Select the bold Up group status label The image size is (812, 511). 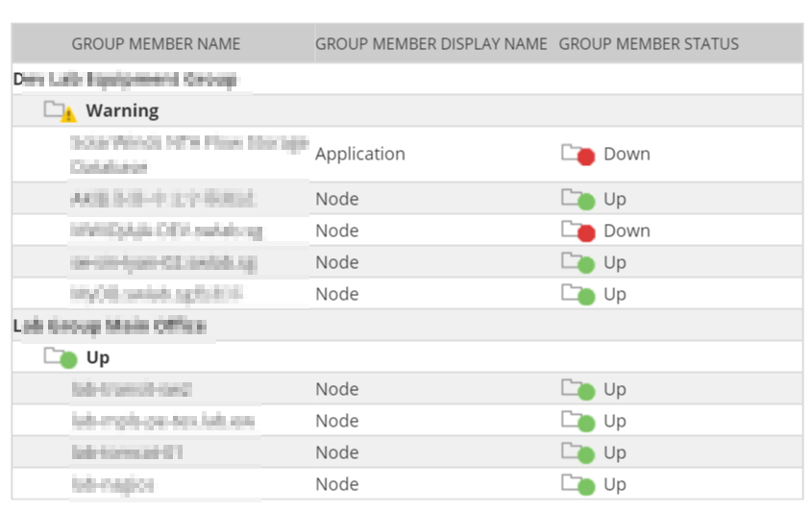click(x=97, y=357)
